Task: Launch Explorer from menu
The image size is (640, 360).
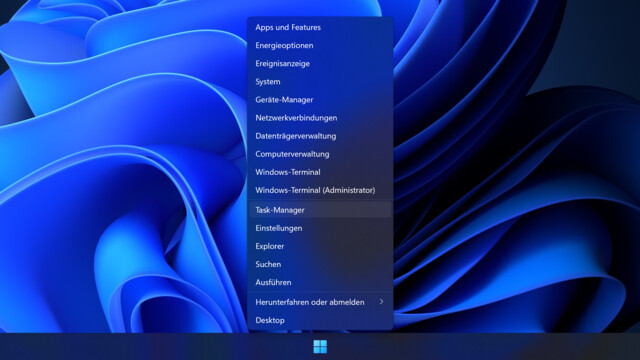Action: pos(320,246)
